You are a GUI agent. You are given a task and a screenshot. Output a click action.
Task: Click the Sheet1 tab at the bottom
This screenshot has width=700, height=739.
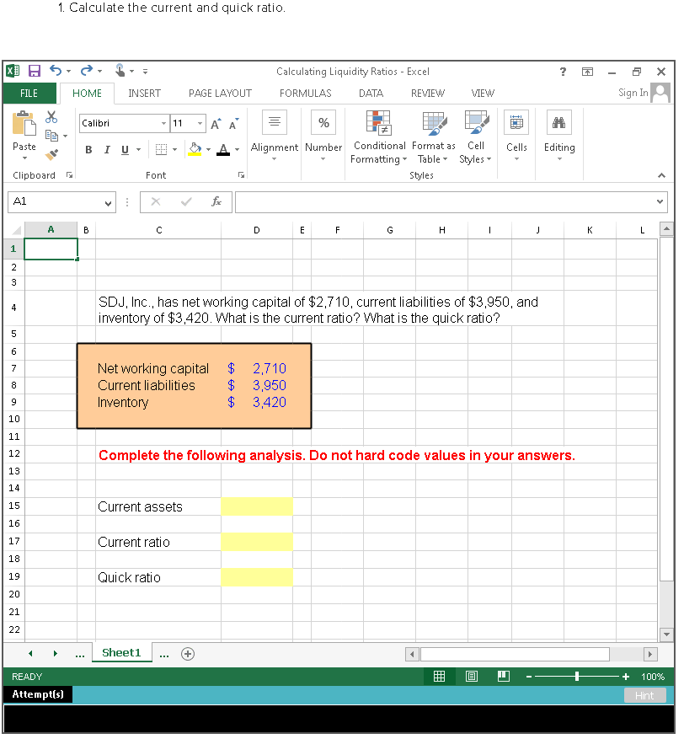pos(121,651)
